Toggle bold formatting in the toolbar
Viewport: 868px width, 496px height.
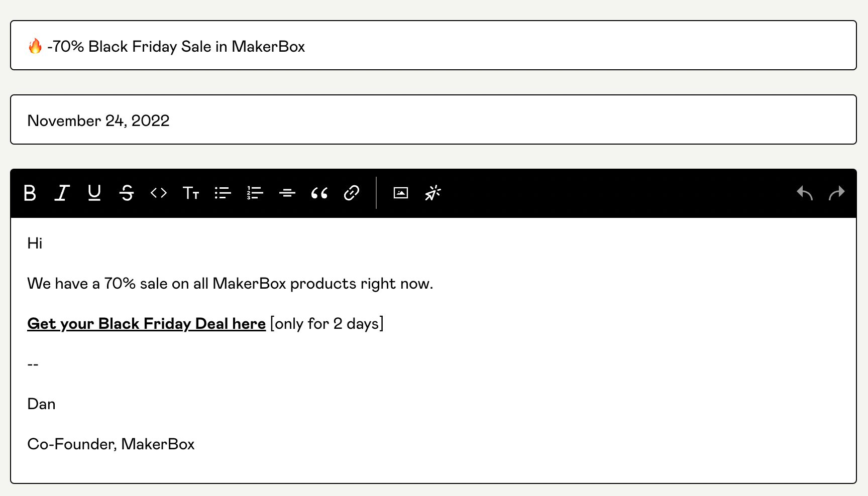pos(30,193)
